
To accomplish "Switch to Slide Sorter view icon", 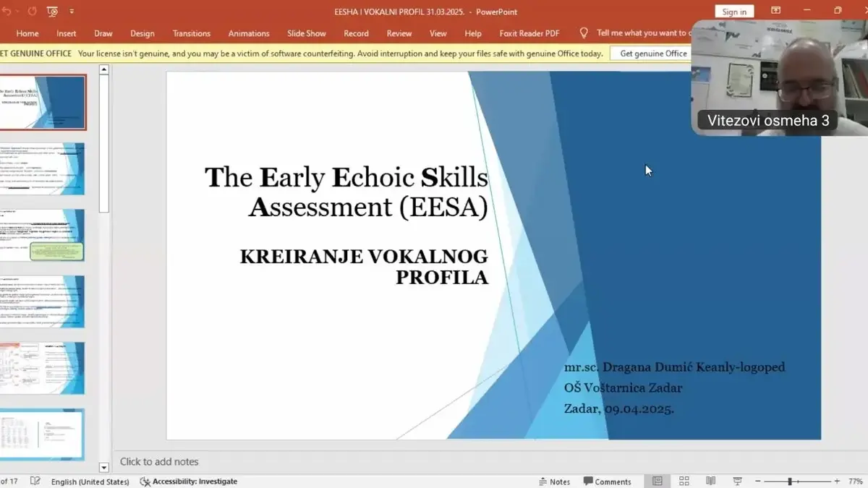I will (684, 481).
